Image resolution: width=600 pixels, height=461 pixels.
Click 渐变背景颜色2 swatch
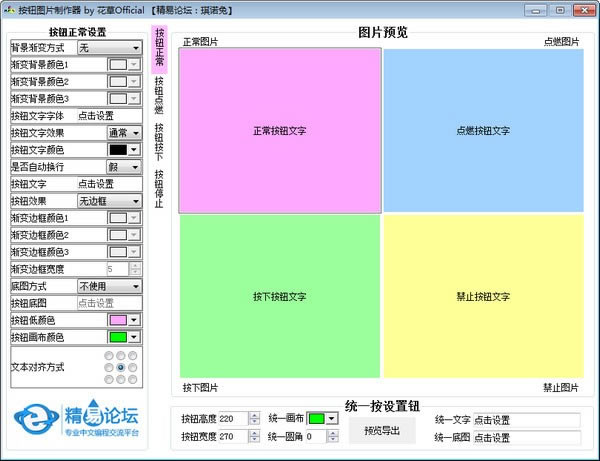[x=118, y=82]
